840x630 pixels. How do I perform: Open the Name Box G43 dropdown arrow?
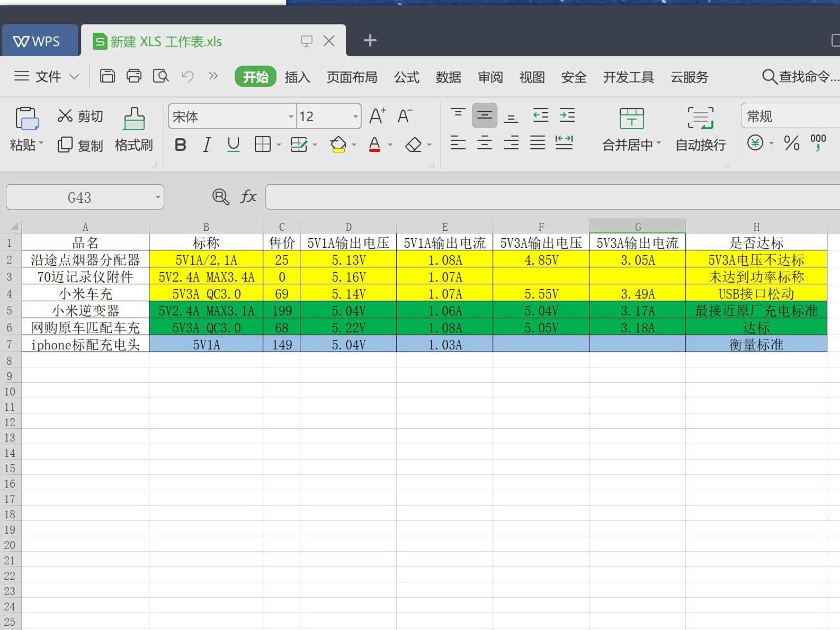(x=158, y=197)
